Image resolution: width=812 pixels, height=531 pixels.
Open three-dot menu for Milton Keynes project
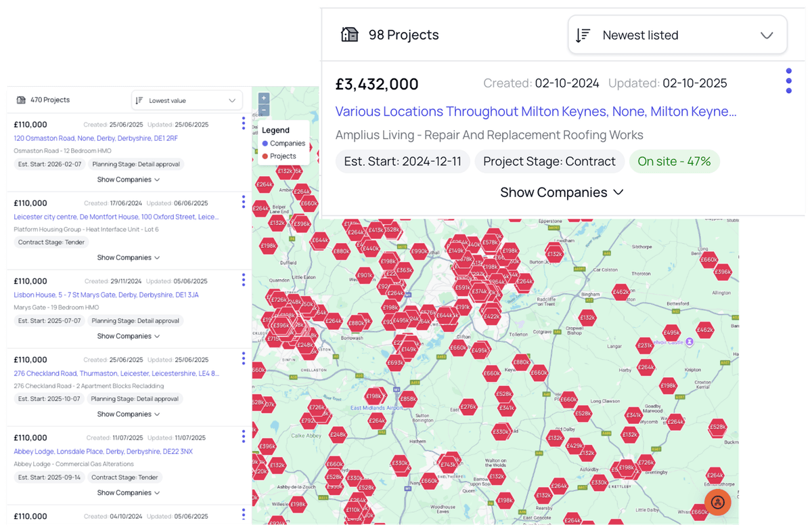coord(788,81)
